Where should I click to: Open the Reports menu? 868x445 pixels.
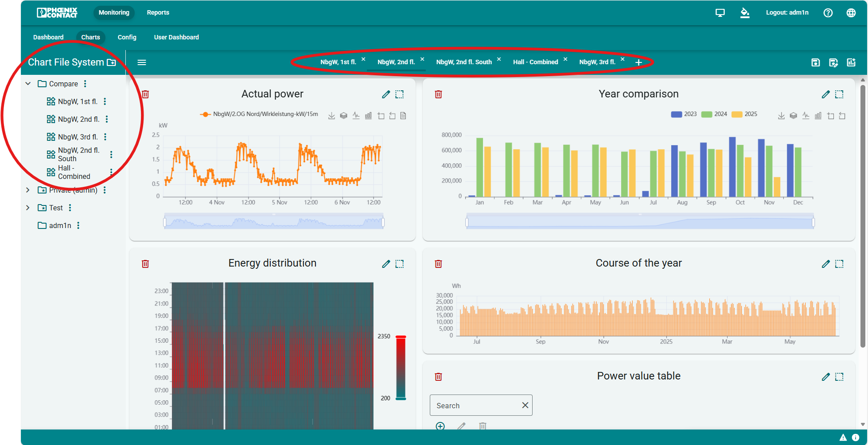158,13
